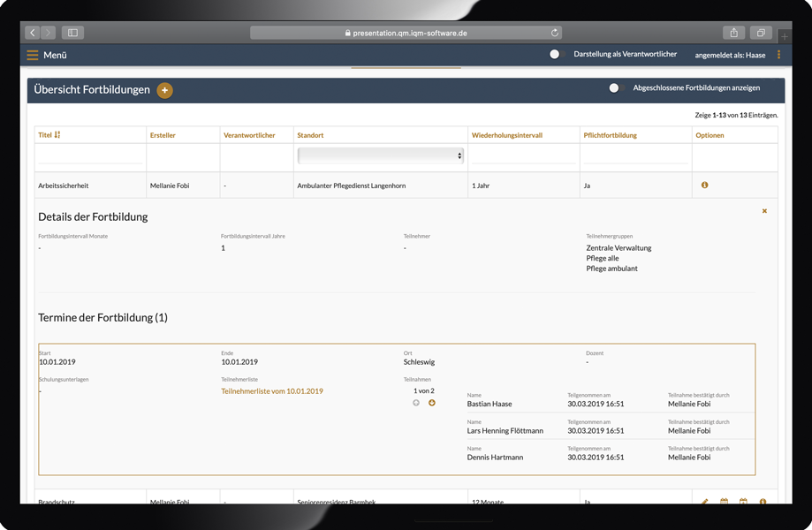Click the Titel filter input field
Viewport: 812px width, 530px height.
[90, 156]
